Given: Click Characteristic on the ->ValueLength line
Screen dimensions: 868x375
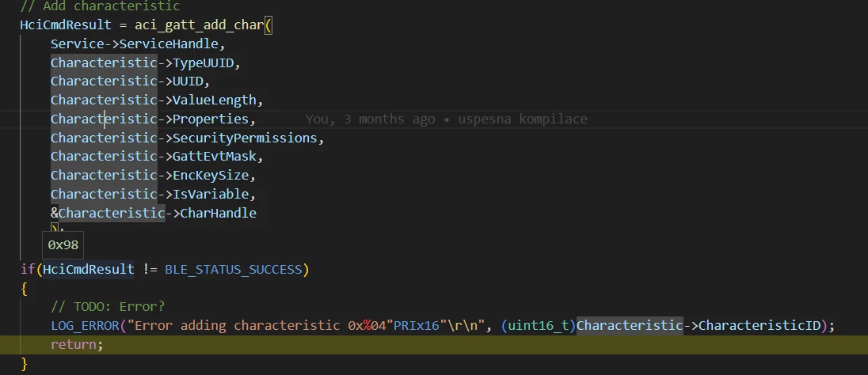Looking at the screenshot, I should 104,100.
